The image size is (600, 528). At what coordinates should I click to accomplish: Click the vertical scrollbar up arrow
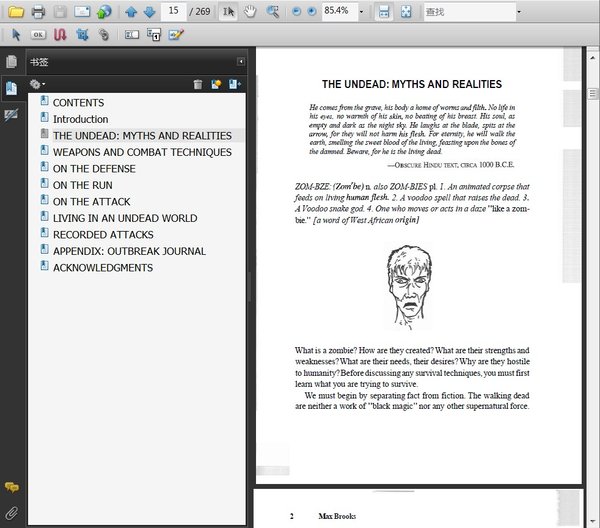pos(593,58)
